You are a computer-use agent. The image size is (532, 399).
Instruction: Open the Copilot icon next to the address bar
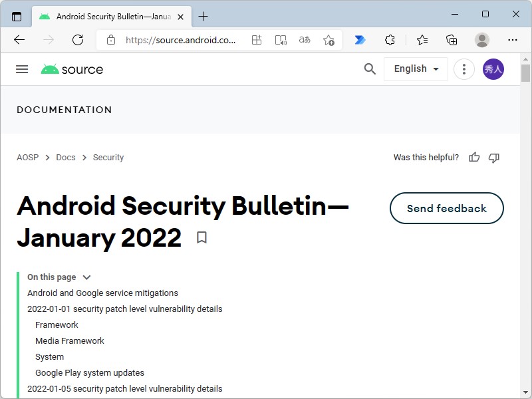360,40
